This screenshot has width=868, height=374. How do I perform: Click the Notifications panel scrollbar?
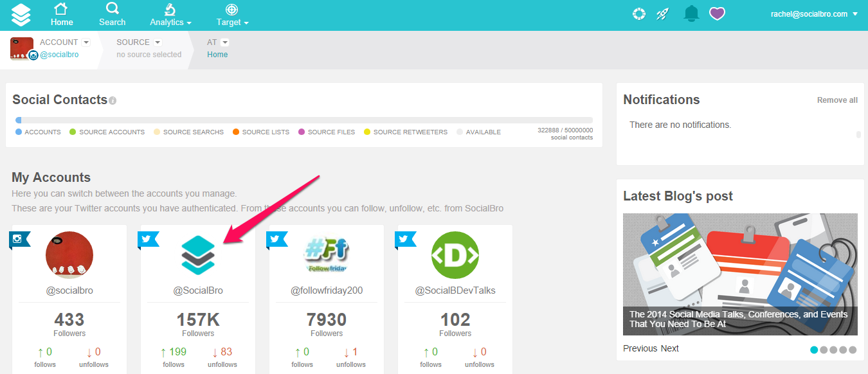tap(858, 134)
